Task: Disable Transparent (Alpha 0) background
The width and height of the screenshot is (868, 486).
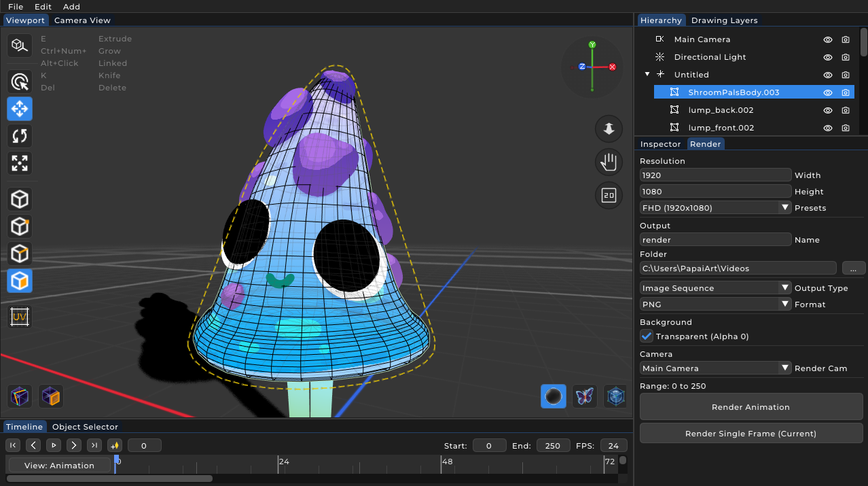Action: click(645, 336)
